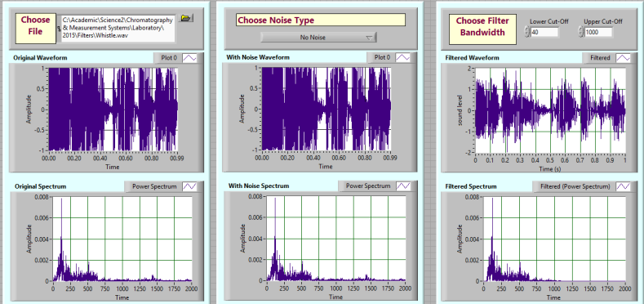
Task: Click the With Noise Waveform graph plot
Action: pos(326,109)
